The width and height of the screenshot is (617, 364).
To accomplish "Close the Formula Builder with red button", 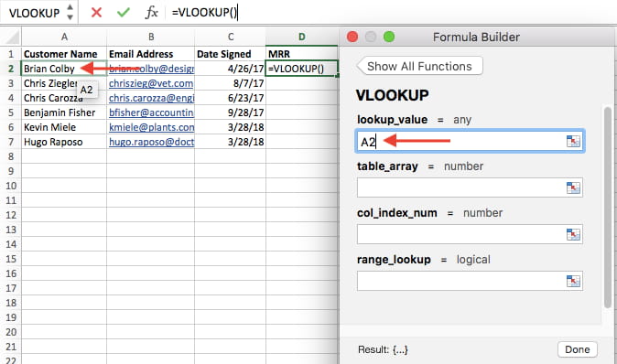I will click(352, 37).
